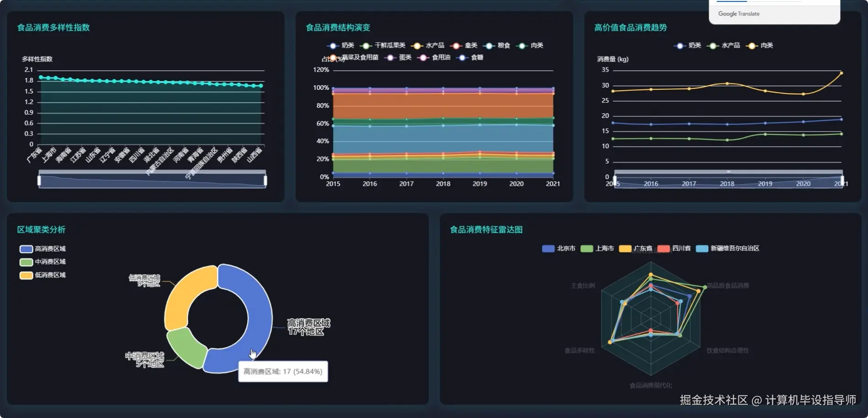Image resolution: width=868 pixels, height=418 pixels.
Task: Click the 高品质食品消费 radar axis label
Action: click(728, 286)
